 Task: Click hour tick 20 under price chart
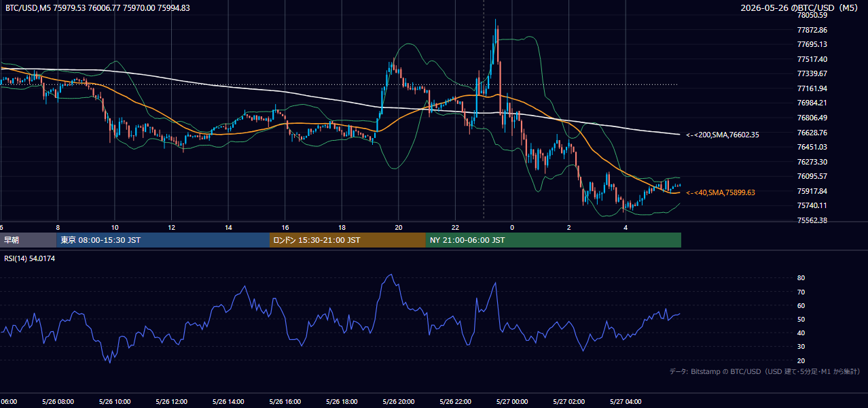(x=399, y=228)
